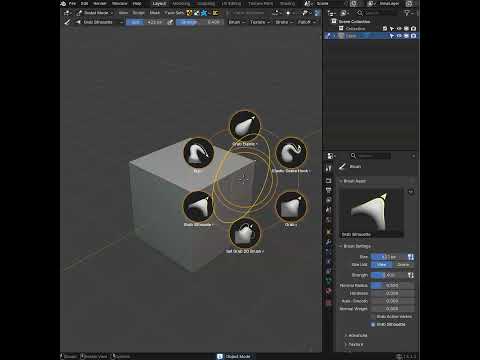Disable Collection in renders via camera icon

[x=413, y=28]
